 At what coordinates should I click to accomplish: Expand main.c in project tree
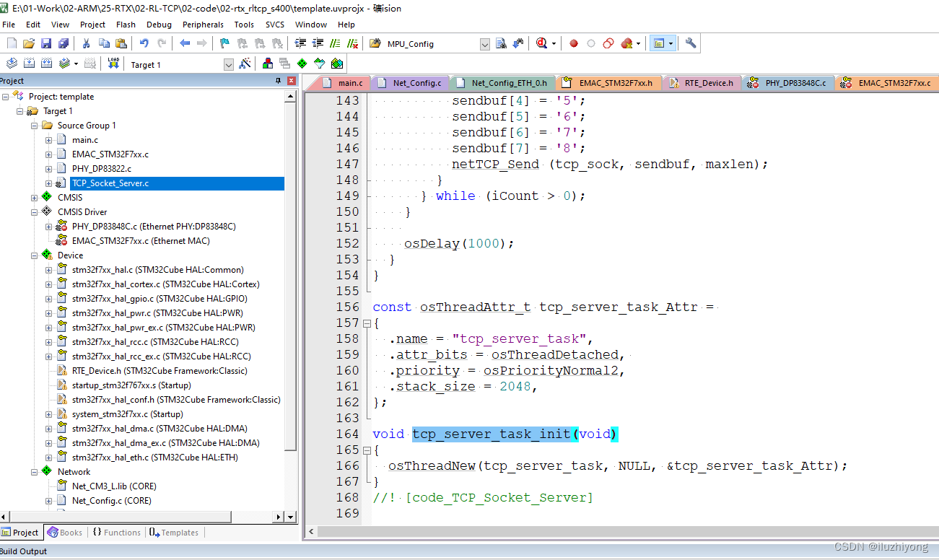click(48, 140)
